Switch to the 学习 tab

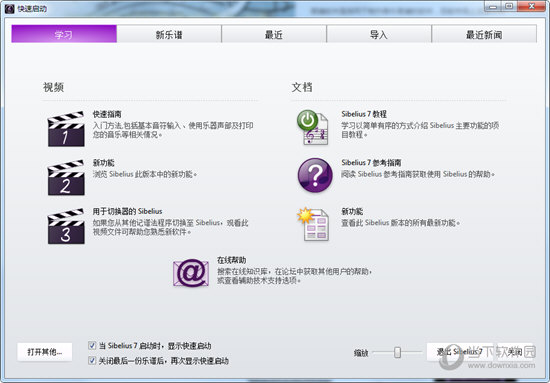click(64, 34)
